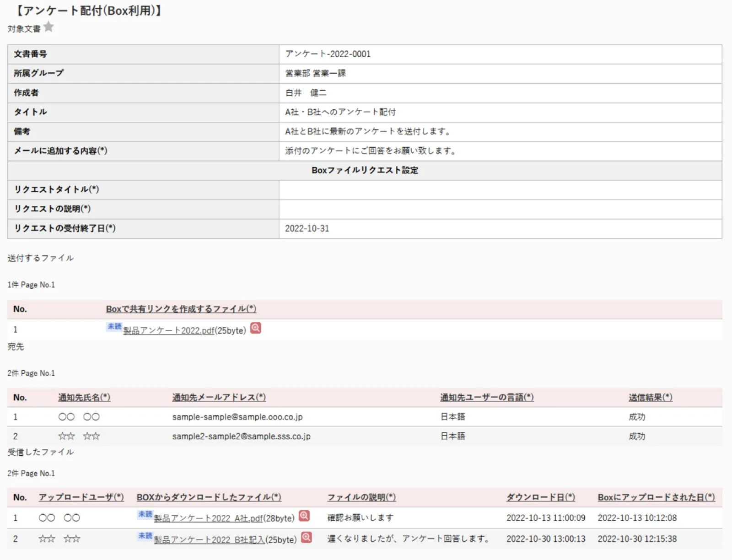The height and width of the screenshot is (560, 732).
Task: Click the リクエストの受付終了日 field label
Action: coord(65,228)
